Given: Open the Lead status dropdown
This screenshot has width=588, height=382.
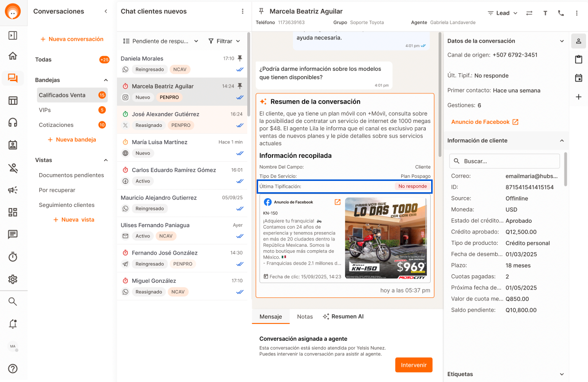Looking at the screenshot, I should pos(502,13).
